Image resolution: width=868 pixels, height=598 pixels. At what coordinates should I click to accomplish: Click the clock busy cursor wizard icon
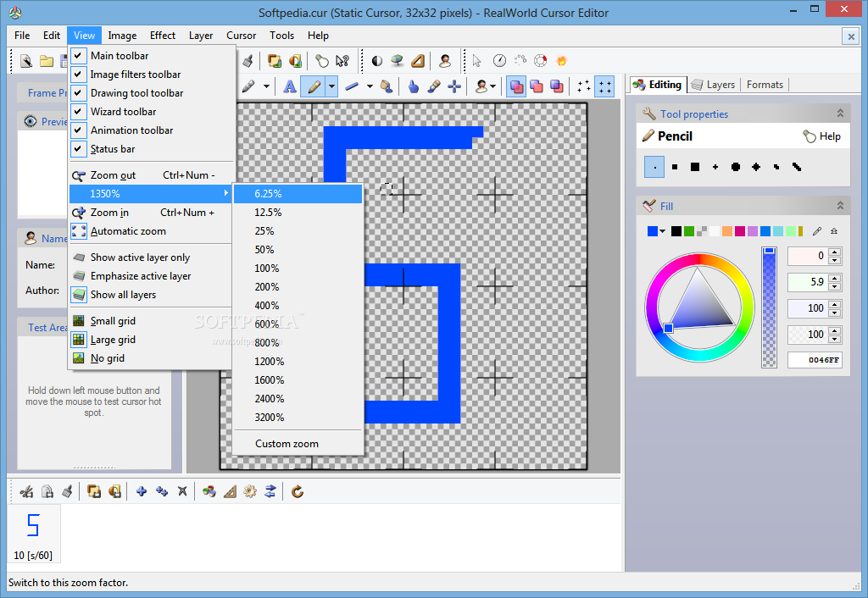point(499,61)
